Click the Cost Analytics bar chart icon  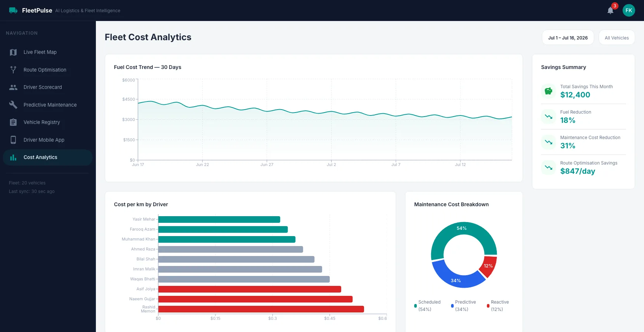(x=13, y=158)
